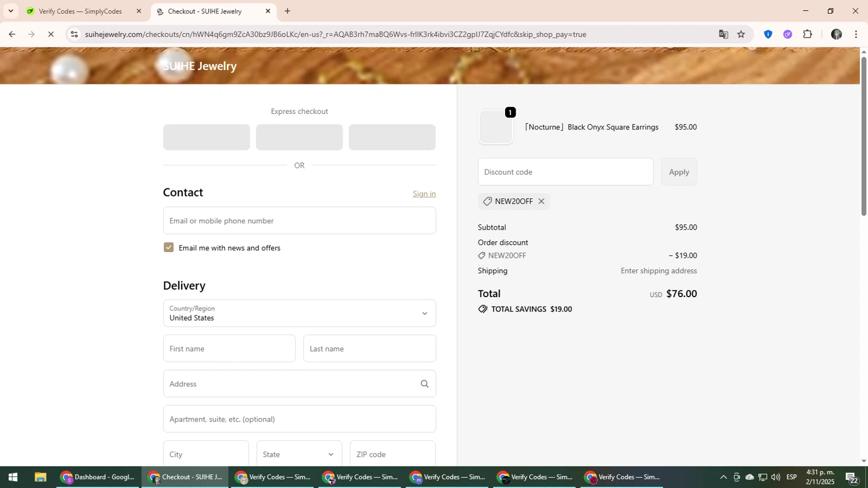Show hidden system tray icons
Viewport: 868px width, 488px height.
(x=723, y=478)
